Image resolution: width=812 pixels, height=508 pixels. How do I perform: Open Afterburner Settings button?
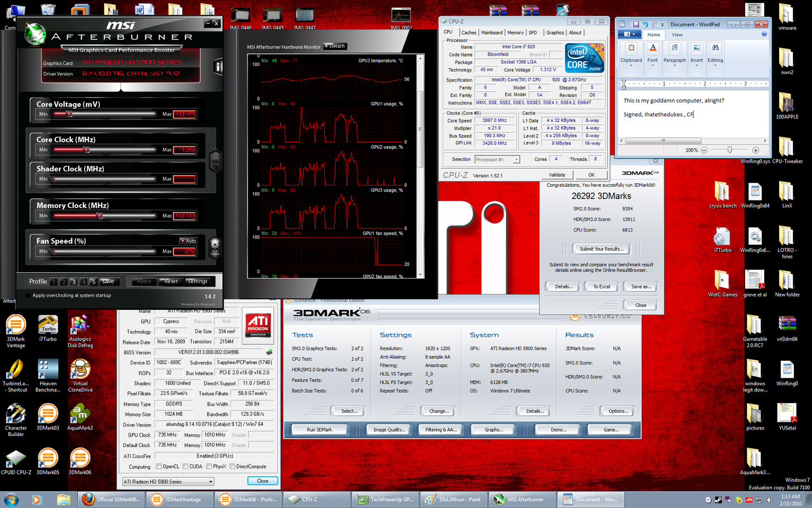[x=197, y=281]
